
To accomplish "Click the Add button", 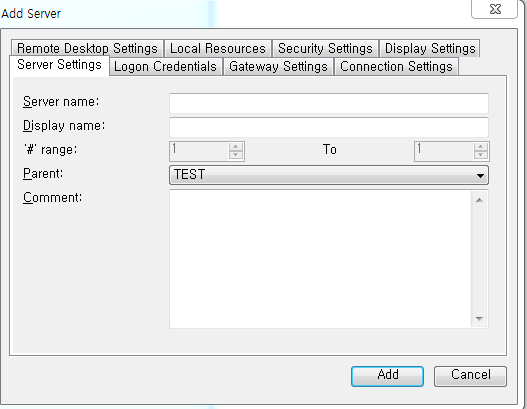I will pos(387,376).
